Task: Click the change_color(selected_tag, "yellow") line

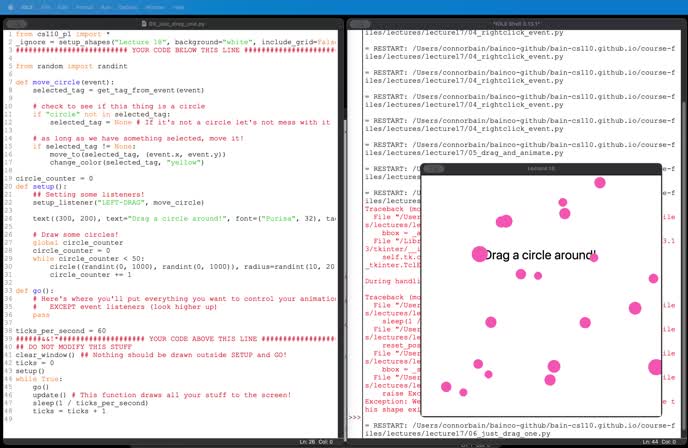Action: pyautogui.click(x=127, y=162)
